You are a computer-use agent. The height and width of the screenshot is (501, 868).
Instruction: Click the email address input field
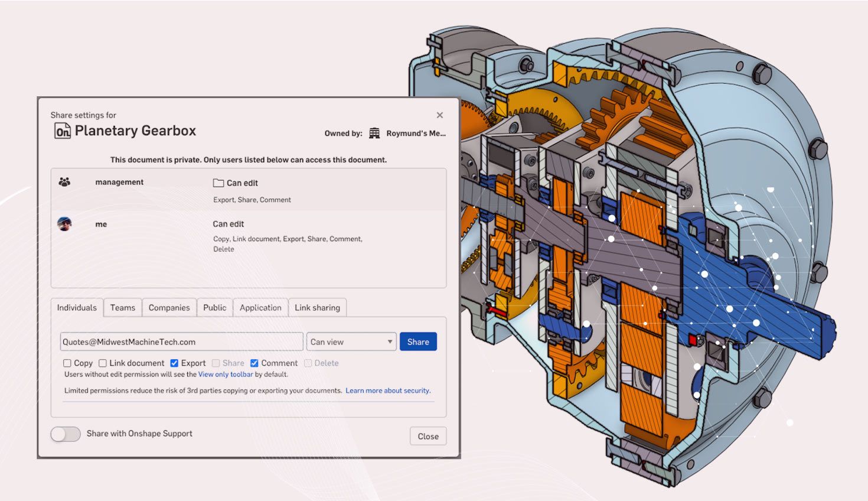pos(181,342)
